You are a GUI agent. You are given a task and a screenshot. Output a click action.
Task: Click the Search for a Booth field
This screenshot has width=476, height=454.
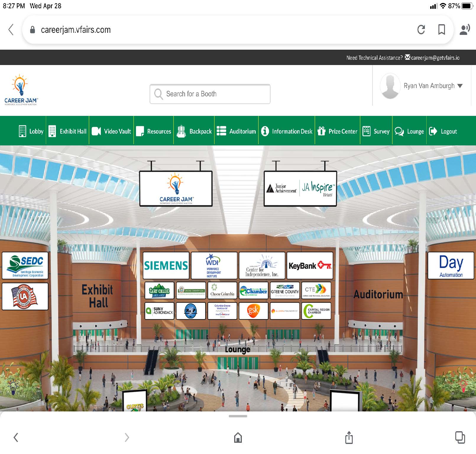210,94
